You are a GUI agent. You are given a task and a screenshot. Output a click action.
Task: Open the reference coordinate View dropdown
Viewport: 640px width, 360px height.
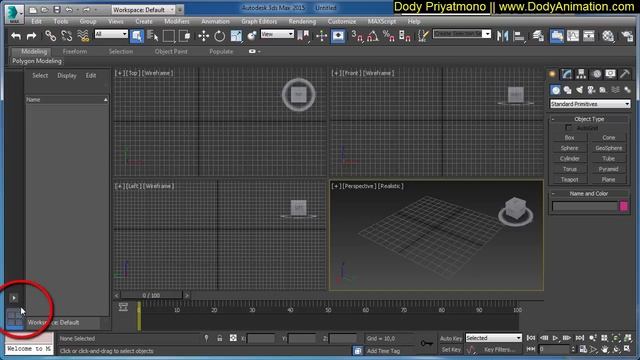(277, 34)
